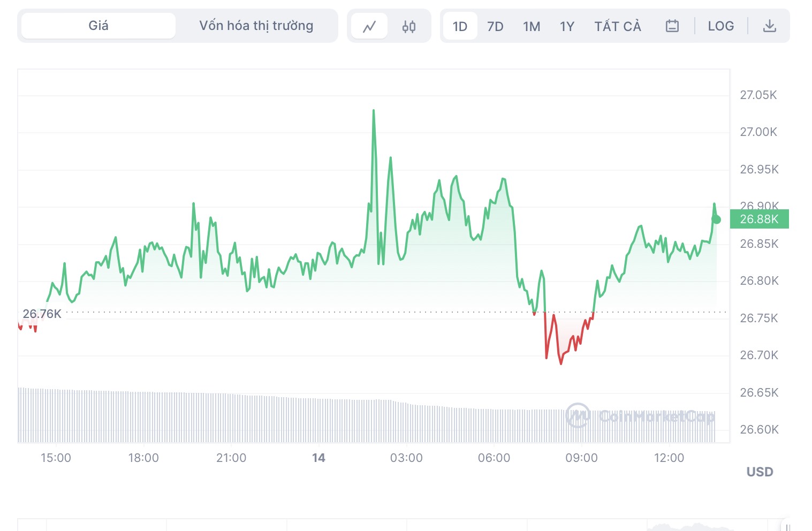Click the 14 date axis label
The height and width of the screenshot is (531, 812).
tap(318, 458)
